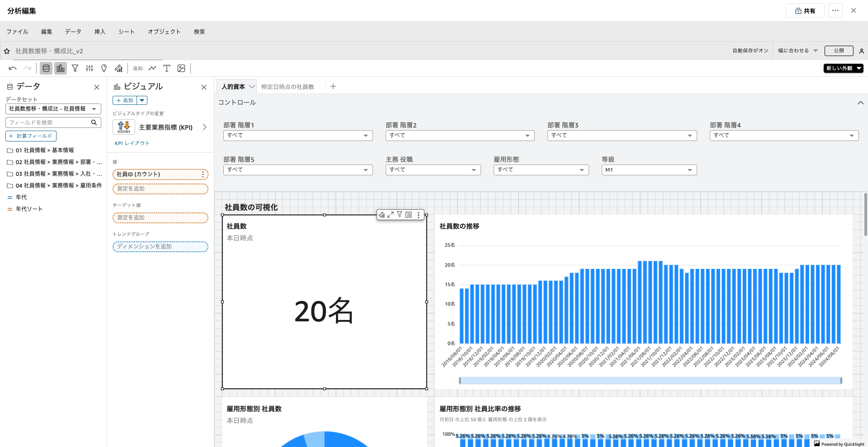Open the データ menu in menu bar
868x447 pixels.
coord(73,32)
